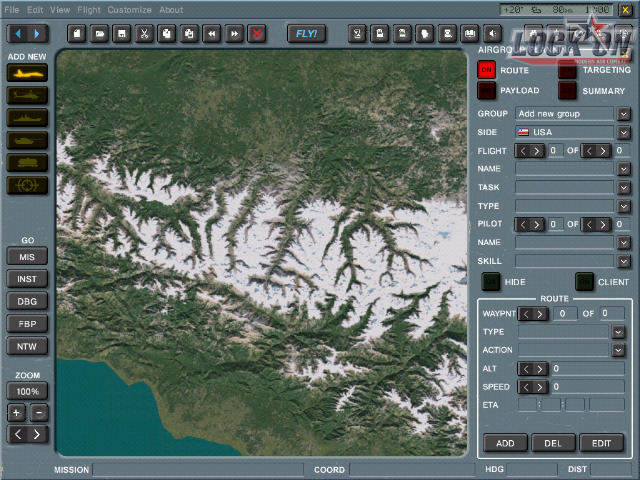Add a new helicopter group
640x480 pixels.
click(x=27, y=96)
